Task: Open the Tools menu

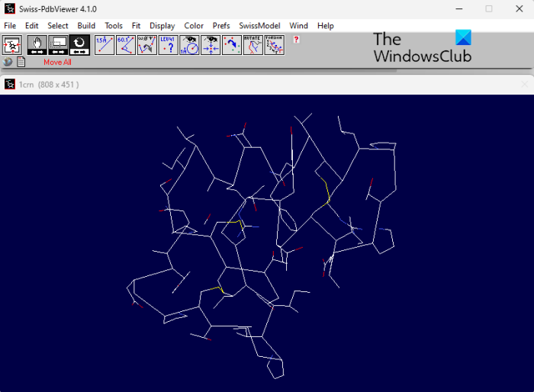Action: 114,25
